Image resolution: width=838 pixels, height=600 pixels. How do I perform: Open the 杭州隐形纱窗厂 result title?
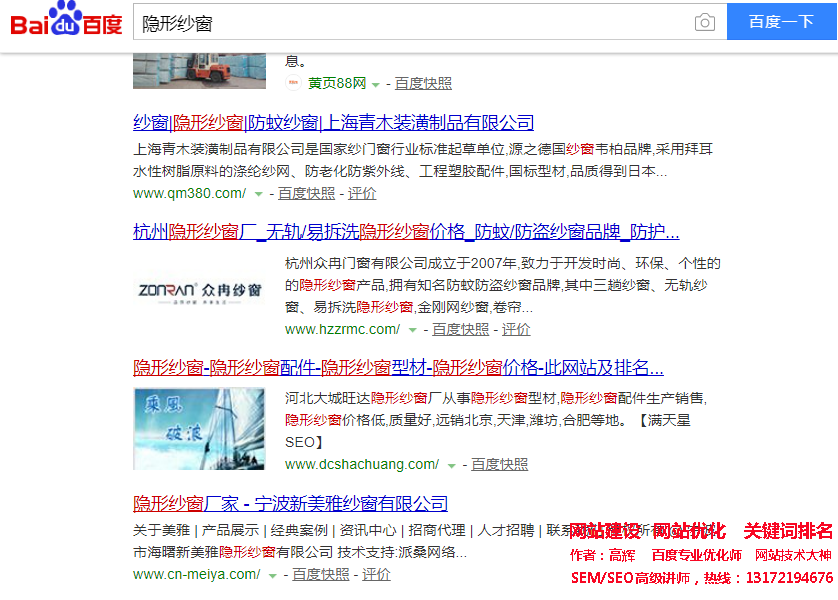click(x=405, y=232)
